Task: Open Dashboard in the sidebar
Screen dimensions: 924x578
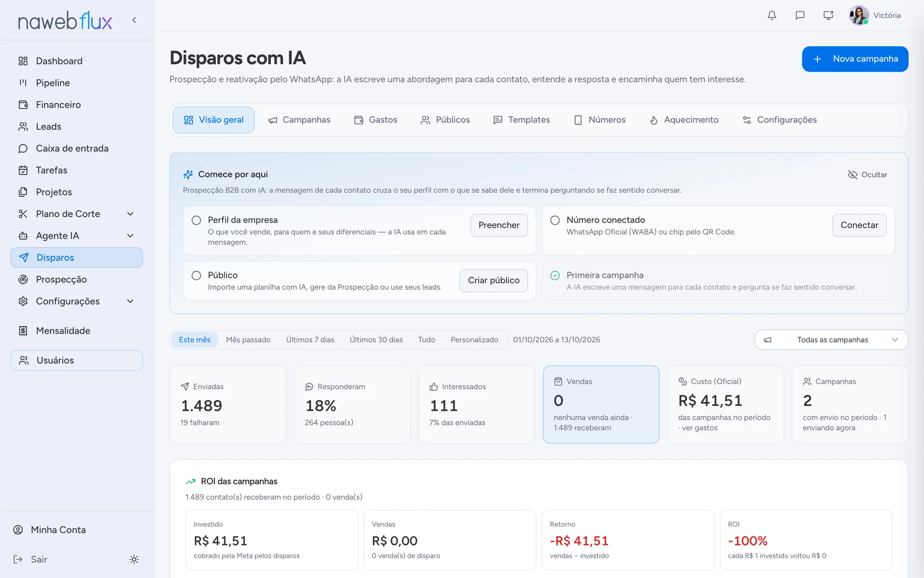Action: (77, 61)
